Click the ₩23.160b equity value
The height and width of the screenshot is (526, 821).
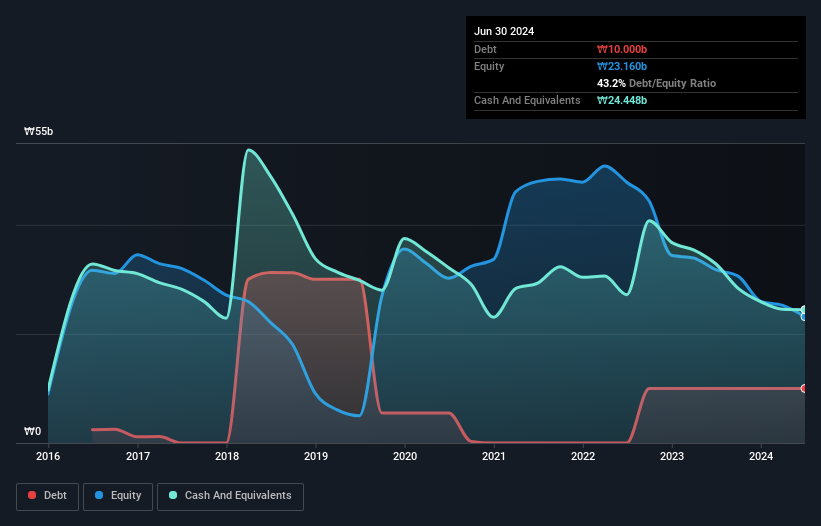click(x=622, y=66)
